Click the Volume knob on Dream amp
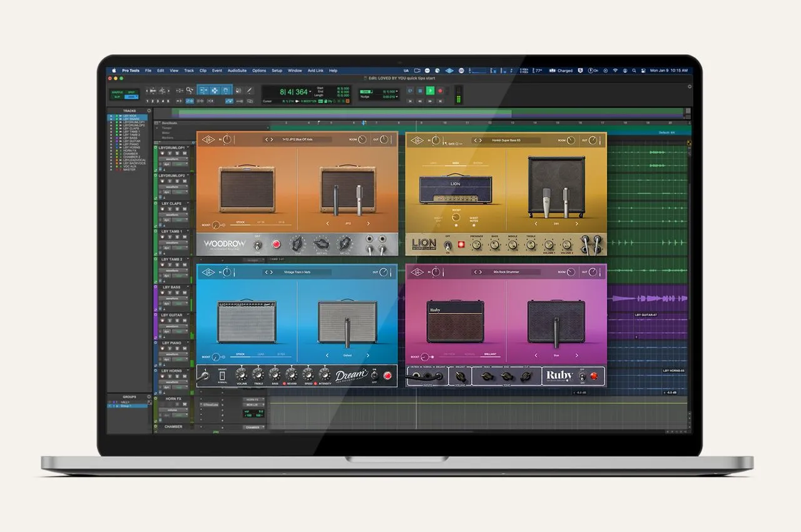The height and width of the screenshot is (532, 801). (242, 374)
